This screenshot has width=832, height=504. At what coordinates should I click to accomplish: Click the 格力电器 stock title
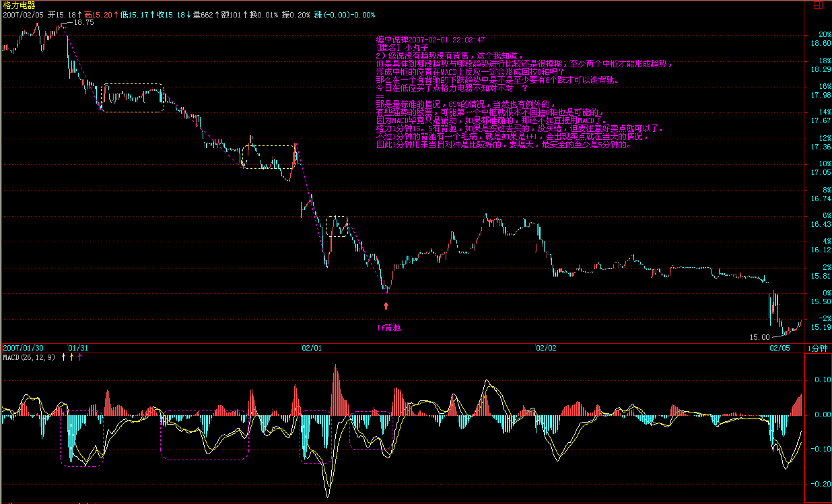pyautogui.click(x=18, y=5)
